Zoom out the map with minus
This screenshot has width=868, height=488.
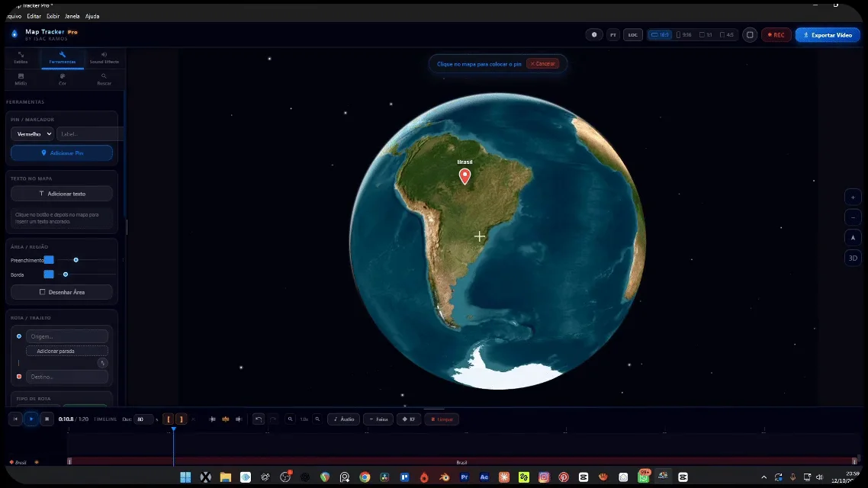853,217
